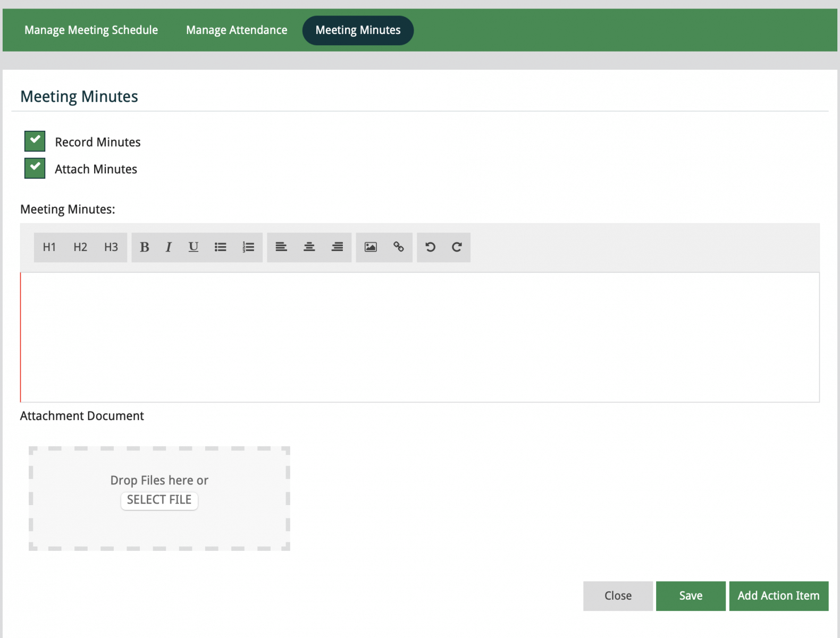The height and width of the screenshot is (638, 840).
Task: Center align the text
Action: (x=309, y=247)
